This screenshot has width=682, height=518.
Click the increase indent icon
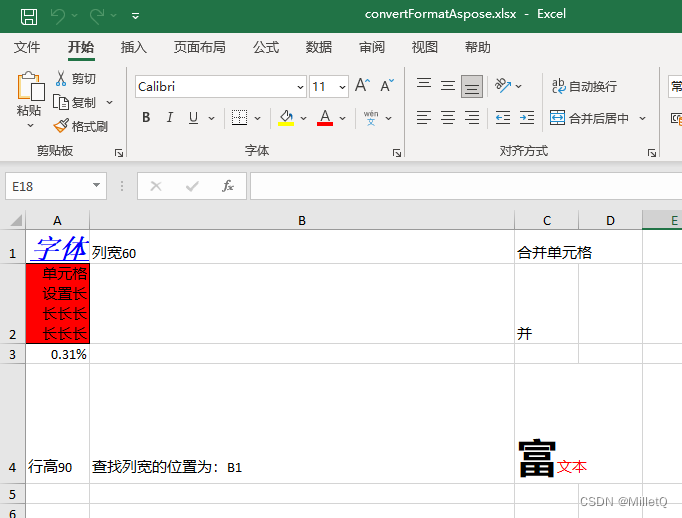click(x=527, y=117)
